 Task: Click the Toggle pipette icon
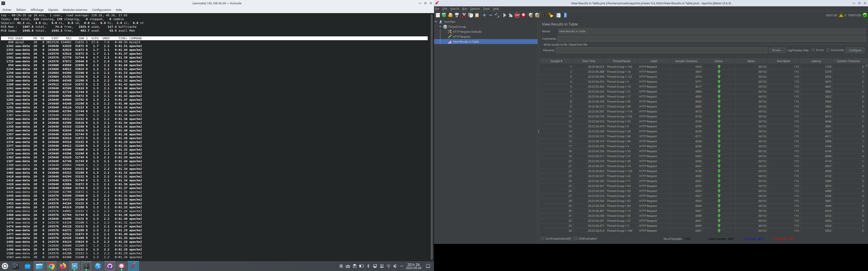coord(497,15)
